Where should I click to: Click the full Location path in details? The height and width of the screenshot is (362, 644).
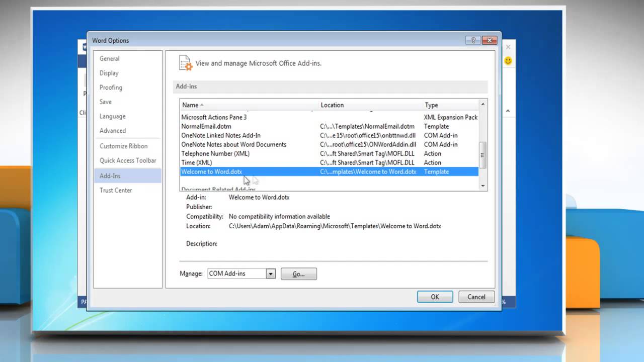[335, 226]
